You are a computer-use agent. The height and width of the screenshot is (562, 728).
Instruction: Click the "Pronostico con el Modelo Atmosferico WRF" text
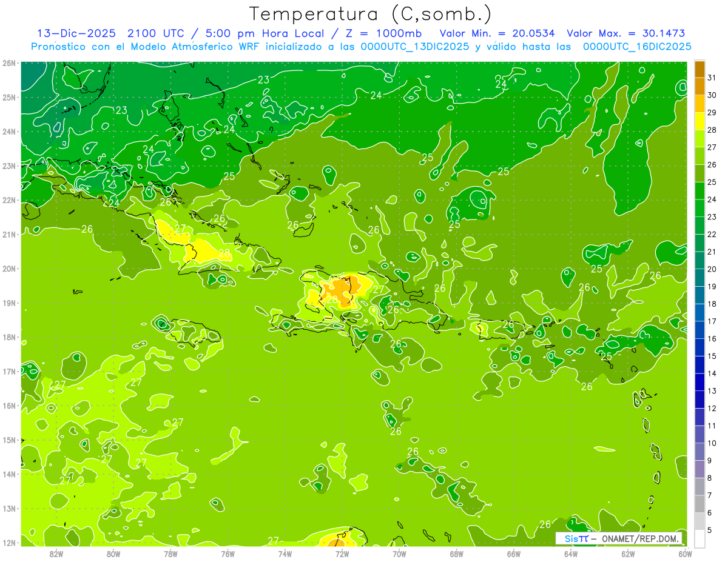(147, 46)
